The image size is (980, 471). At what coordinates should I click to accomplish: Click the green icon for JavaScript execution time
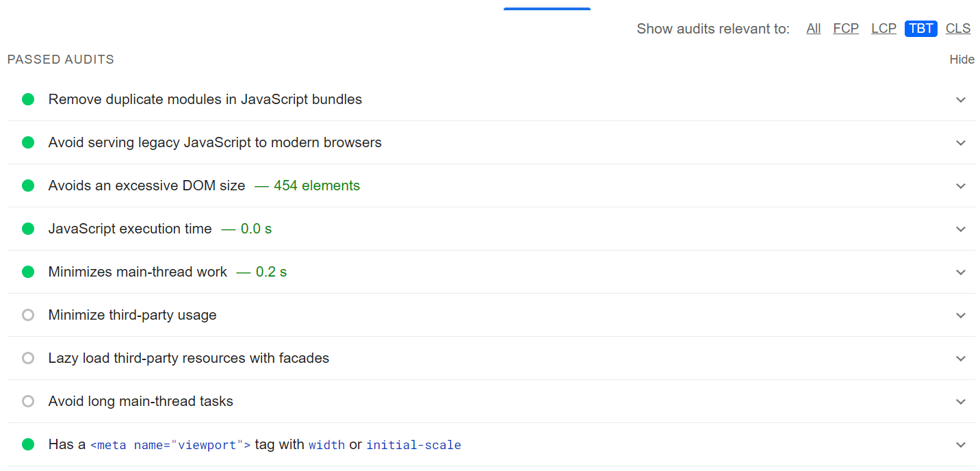(x=28, y=229)
